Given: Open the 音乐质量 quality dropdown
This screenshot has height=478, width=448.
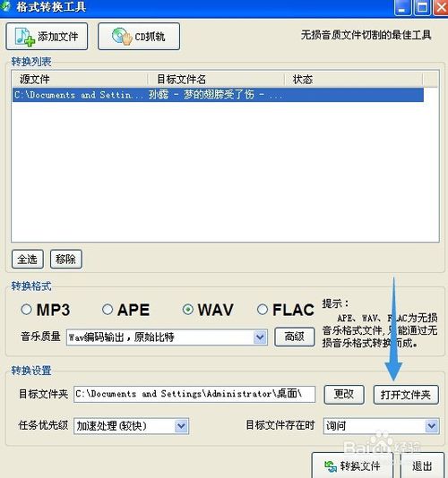Looking at the screenshot, I should click(x=167, y=337).
